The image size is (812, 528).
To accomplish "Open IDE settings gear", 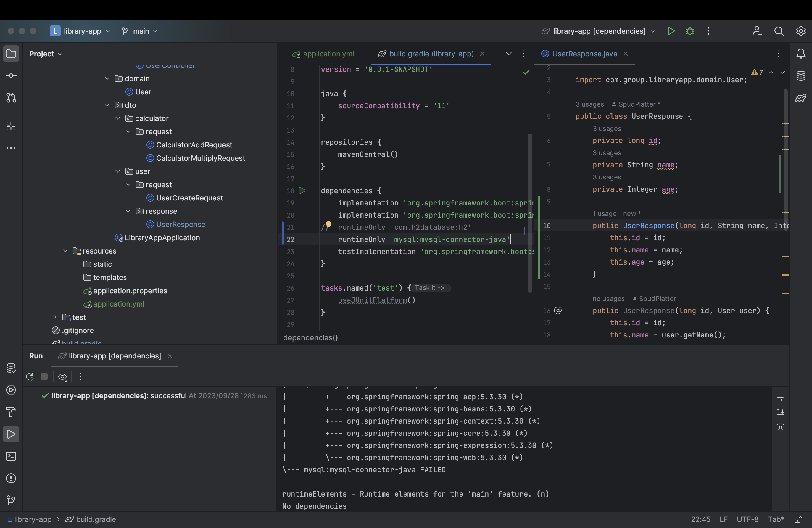I will [801, 31].
